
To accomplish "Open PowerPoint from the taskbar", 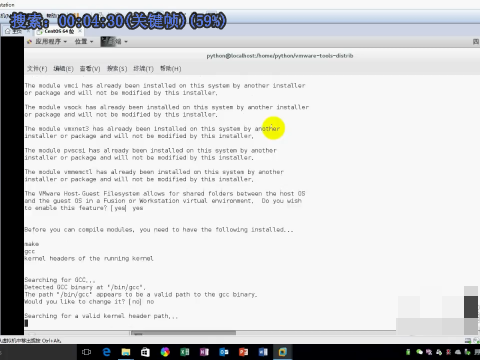I will pyautogui.click(x=243, y=352).
